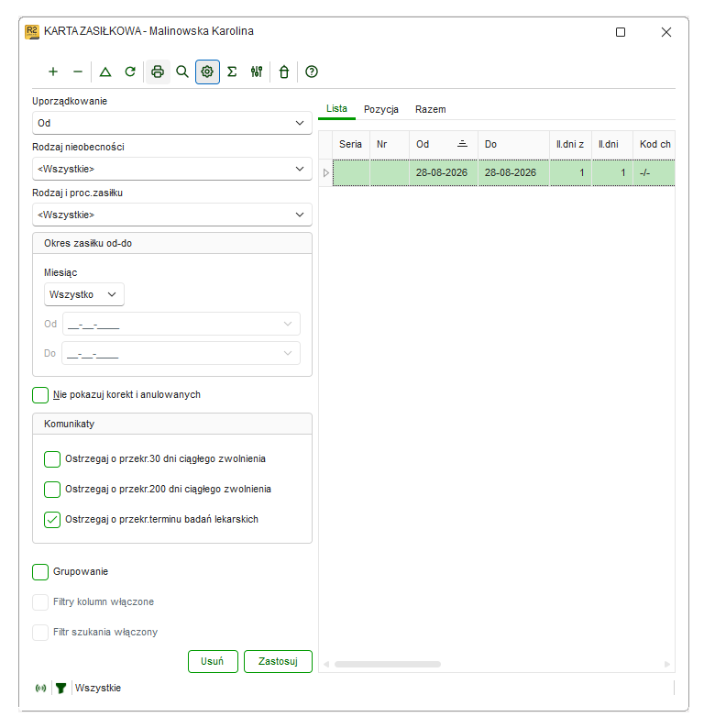704x728 pixels.
Task: Click the Nr column header
Action: 390,144
